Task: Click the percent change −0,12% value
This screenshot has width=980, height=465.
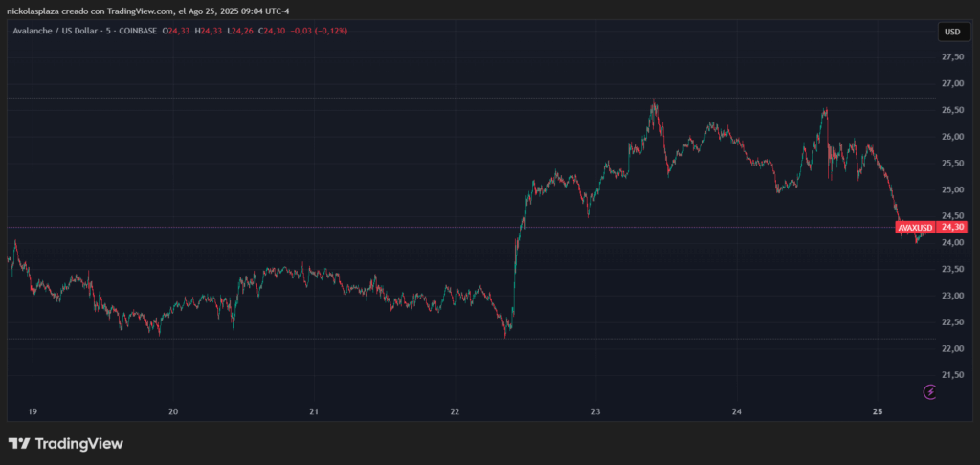Action: 330,31
